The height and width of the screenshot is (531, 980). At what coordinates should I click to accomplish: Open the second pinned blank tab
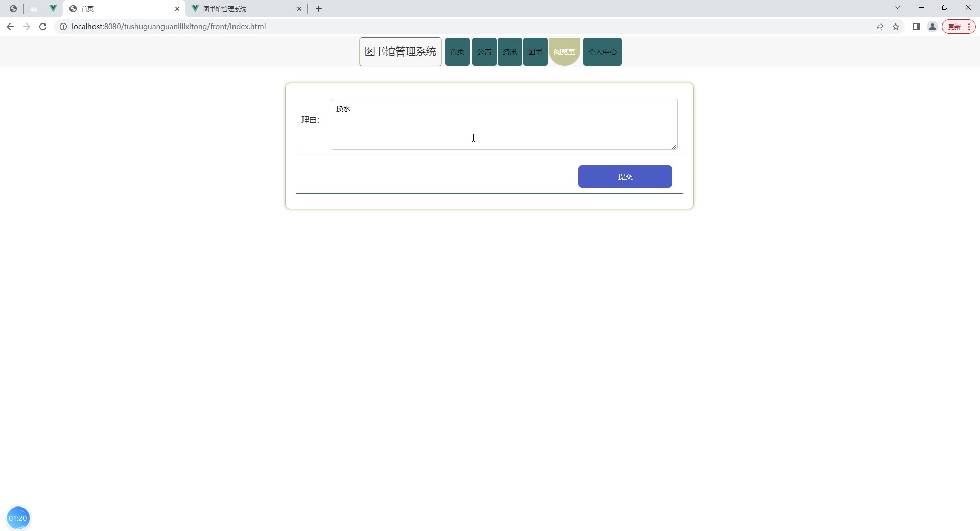tap(33, 9)
